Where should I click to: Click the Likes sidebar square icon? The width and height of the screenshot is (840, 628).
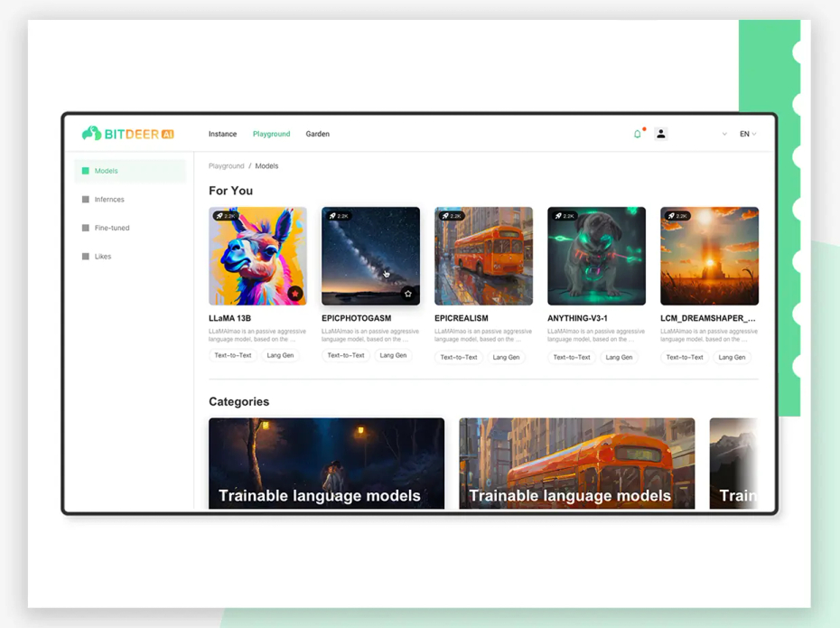[x=85, y=256]
